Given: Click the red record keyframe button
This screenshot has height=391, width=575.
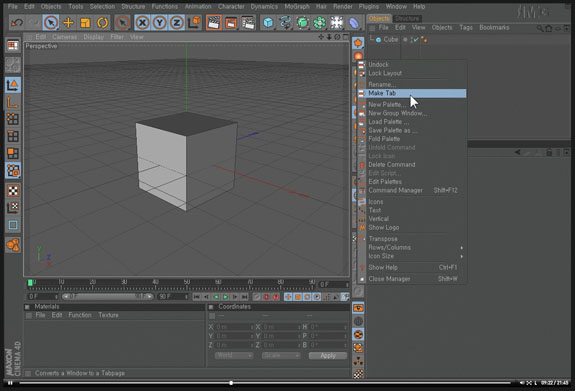Looking at the screenshot, I should coord(267,296).
